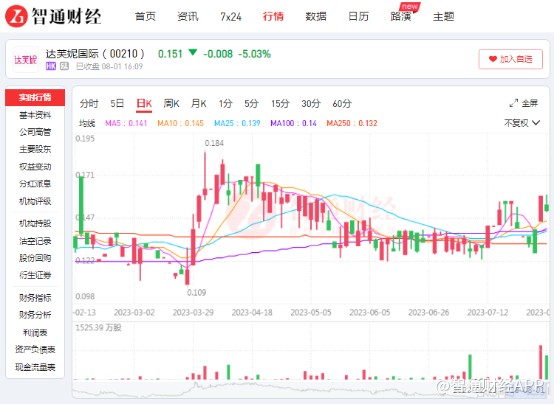Open 财务分析 in the sidebar
This screenshot has height=405, width=554.
[35, 315]
